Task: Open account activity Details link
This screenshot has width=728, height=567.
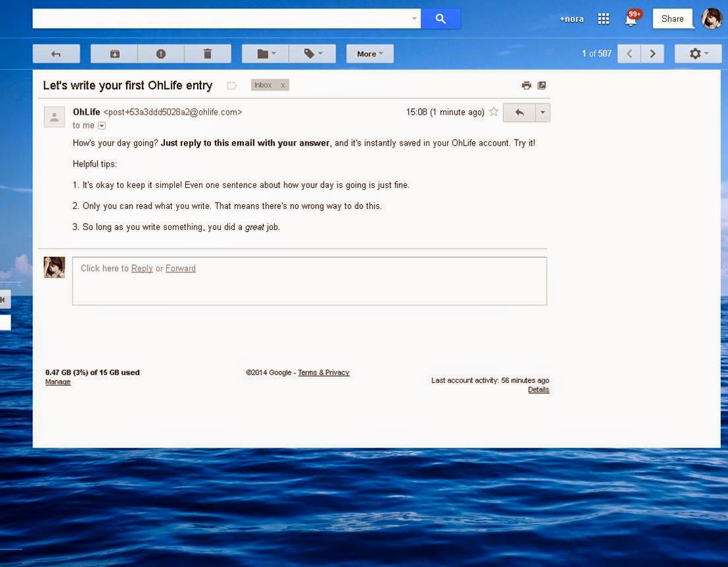Action: click(x=539, y=390)
